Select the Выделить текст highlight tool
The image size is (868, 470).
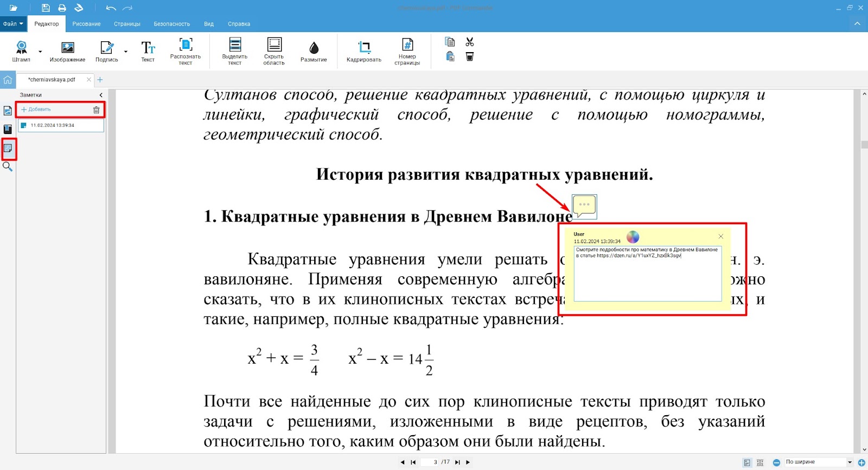tap(235, 52)
